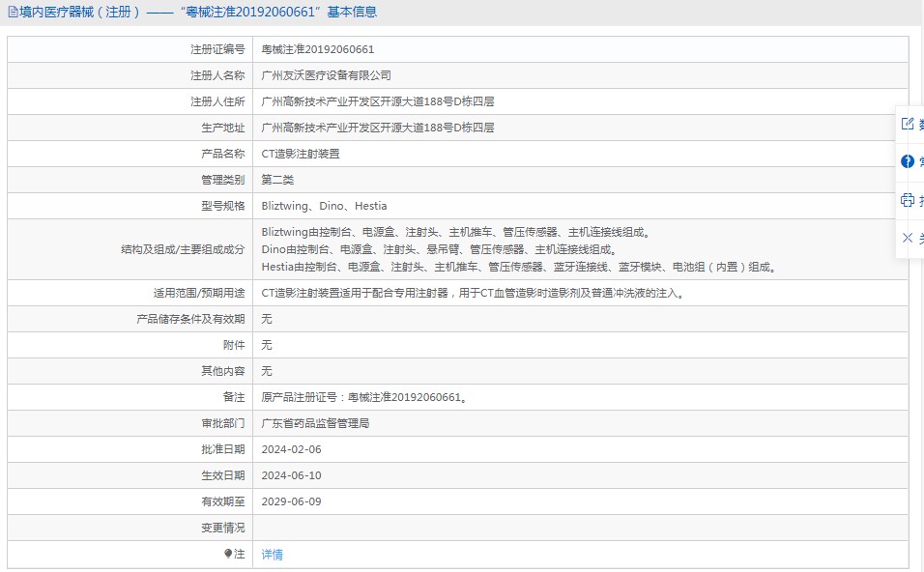Click the 型号规格 field label

click(x=222, y=206)
